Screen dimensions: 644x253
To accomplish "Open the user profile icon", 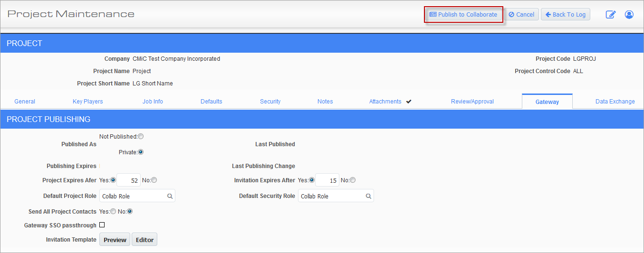I will (629, 15).
